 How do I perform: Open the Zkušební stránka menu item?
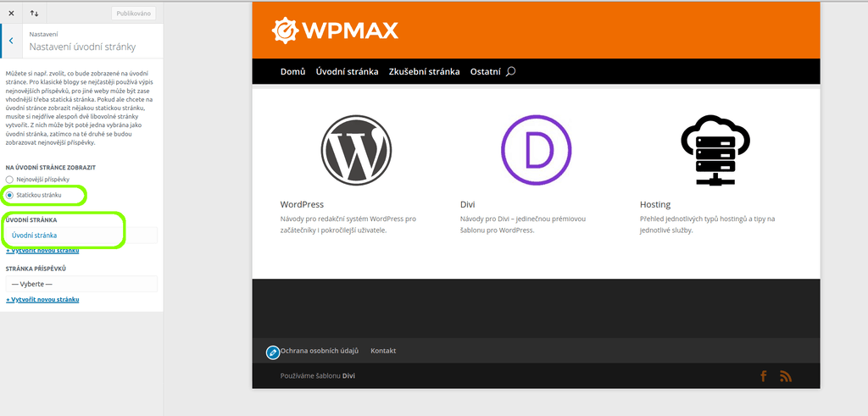coord(424,71)
